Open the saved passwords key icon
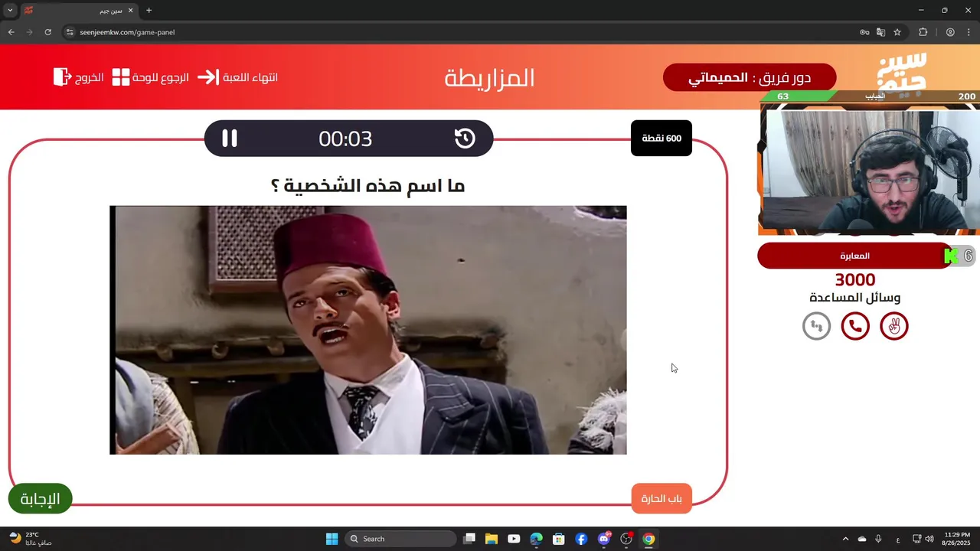 click(864, 32)
